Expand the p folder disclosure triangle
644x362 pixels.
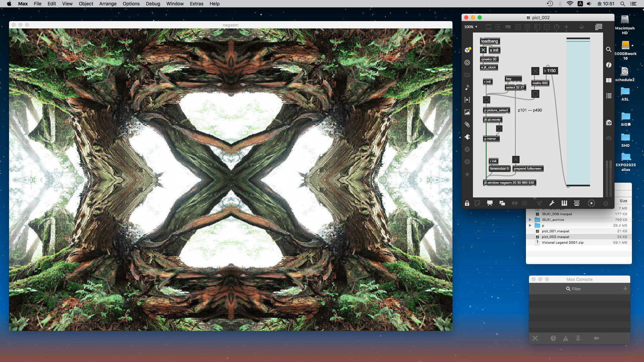(x=530, y=226)
